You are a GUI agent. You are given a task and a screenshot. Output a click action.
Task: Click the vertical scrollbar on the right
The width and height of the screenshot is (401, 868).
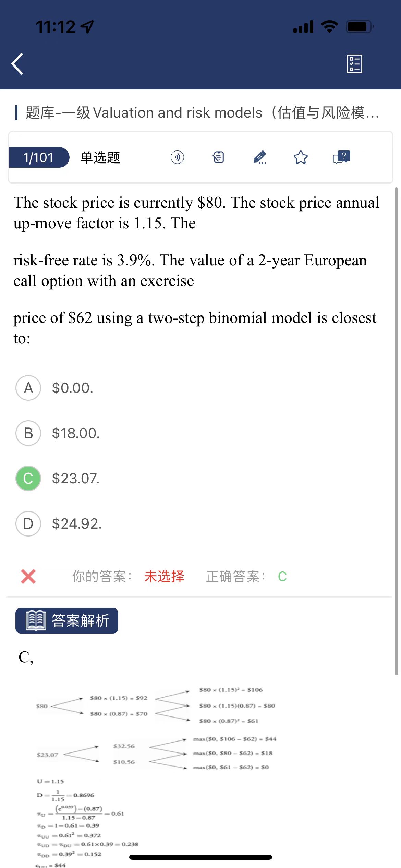coord(396,429)
